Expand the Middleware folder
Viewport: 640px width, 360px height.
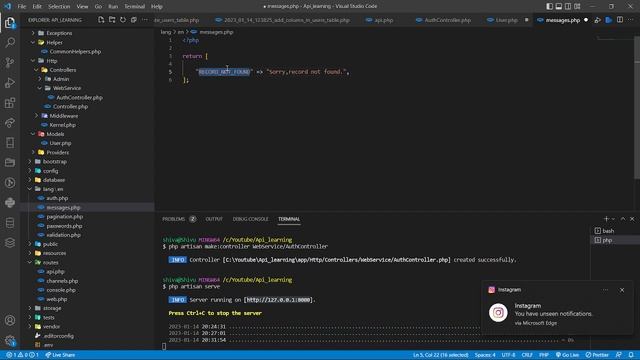click(64, 116)
